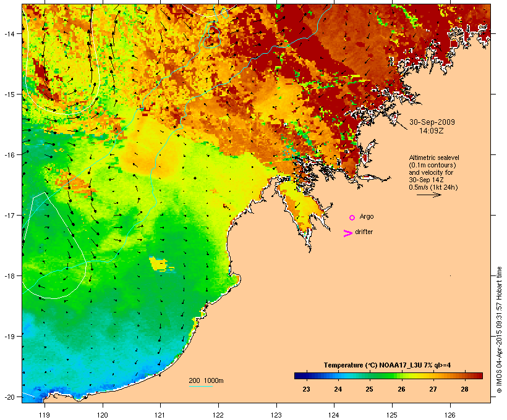Click the '200 1000m' depth label
507x420 pixels.
(206, 380)
